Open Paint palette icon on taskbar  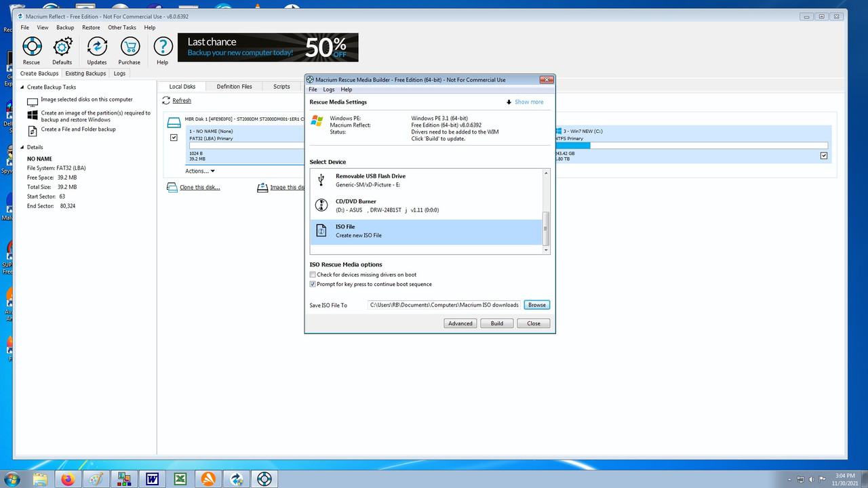click(x=96, y=479)
